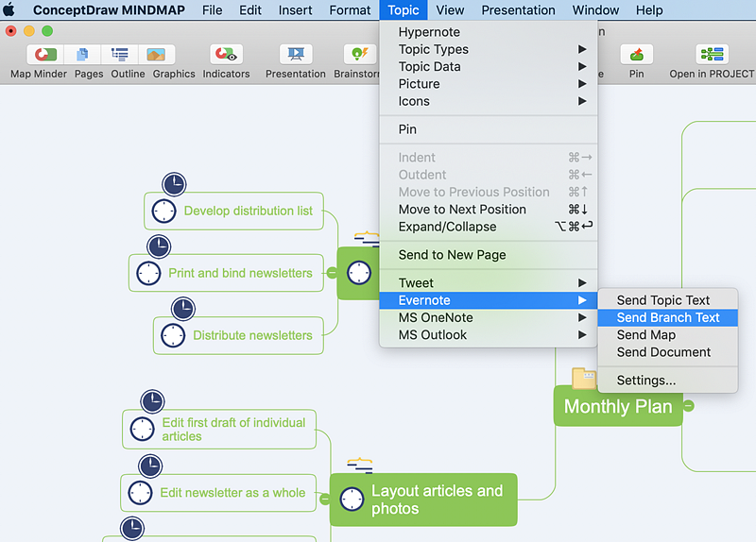Collapse subtopics beside Print and bind newsletters
This screenshot has width=756, height=542.
332,273
